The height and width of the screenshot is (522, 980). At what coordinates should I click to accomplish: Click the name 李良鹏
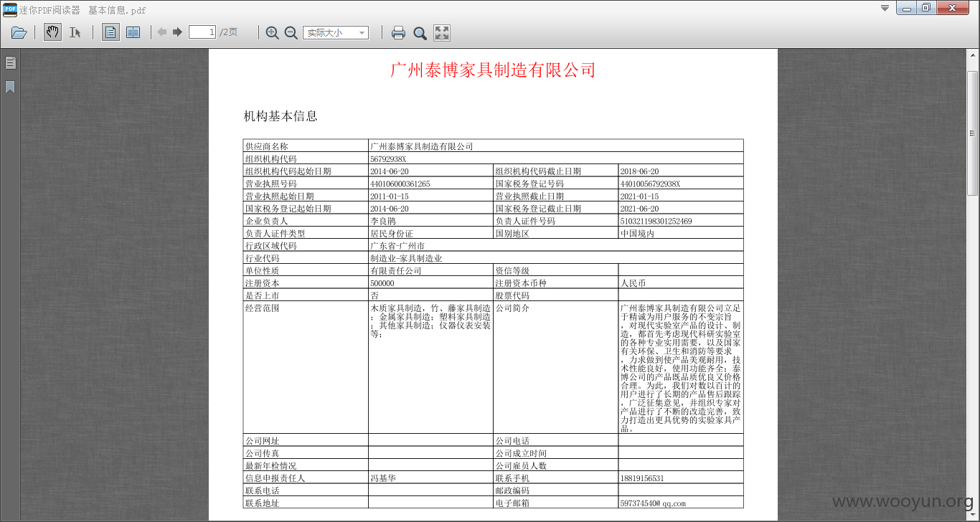383,221
